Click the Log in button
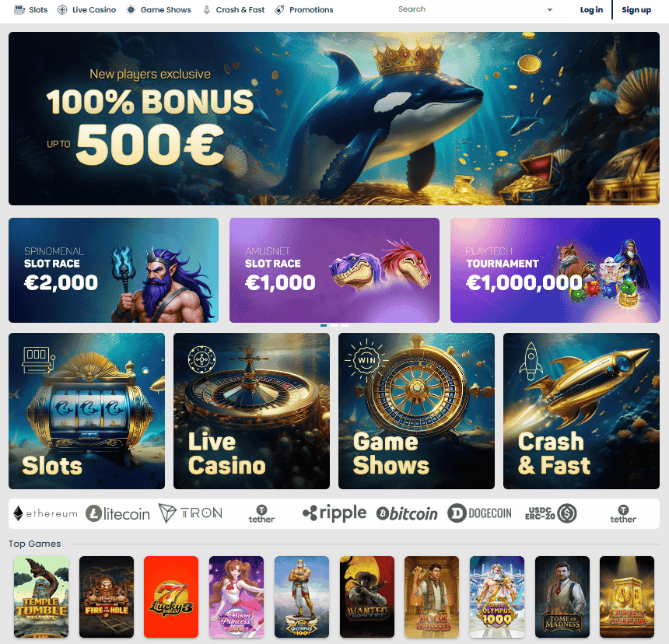 [591, 9]
